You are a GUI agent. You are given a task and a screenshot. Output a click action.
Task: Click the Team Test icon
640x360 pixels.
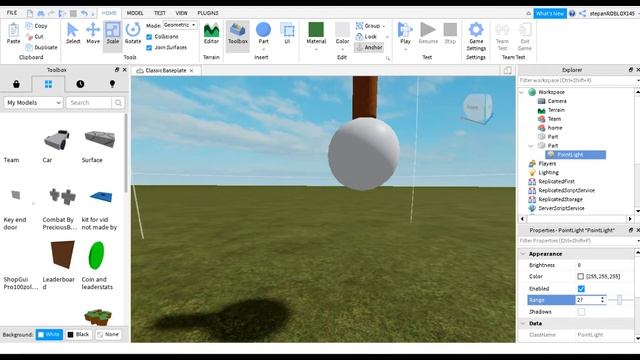[x=502, y=29]
